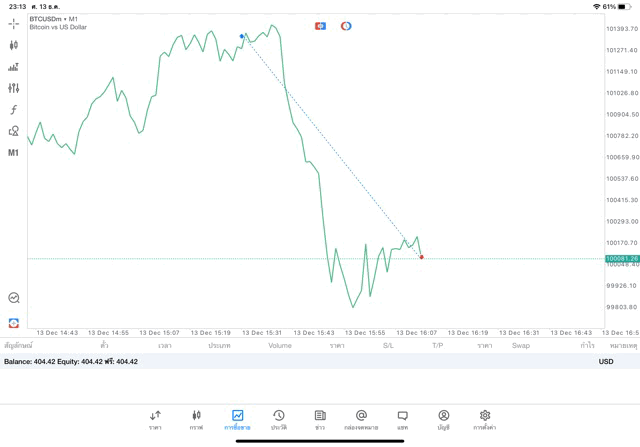Click the circular chart icon bottom left

(13, 298)
